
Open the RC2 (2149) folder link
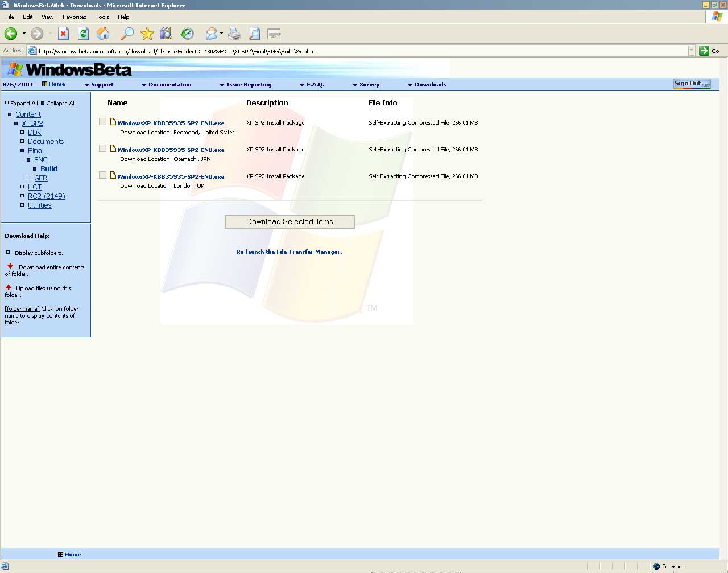pyautogui.click(x=47, y=196)
